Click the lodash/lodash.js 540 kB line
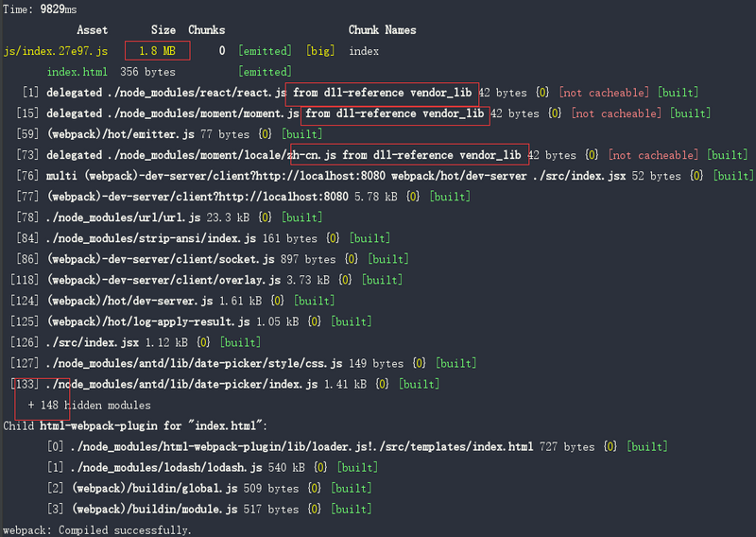Screen dimensions: 756x537 [x=212, y=468]
